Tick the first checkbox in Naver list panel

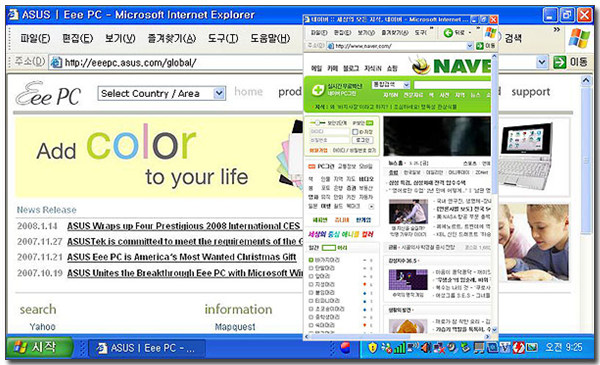coord(311,260)
